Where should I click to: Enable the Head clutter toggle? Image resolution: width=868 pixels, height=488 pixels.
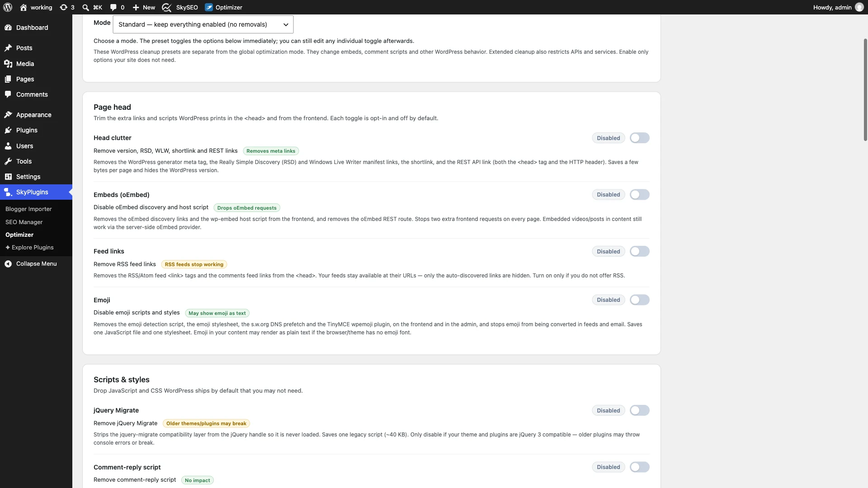click(x=639, y=138)
